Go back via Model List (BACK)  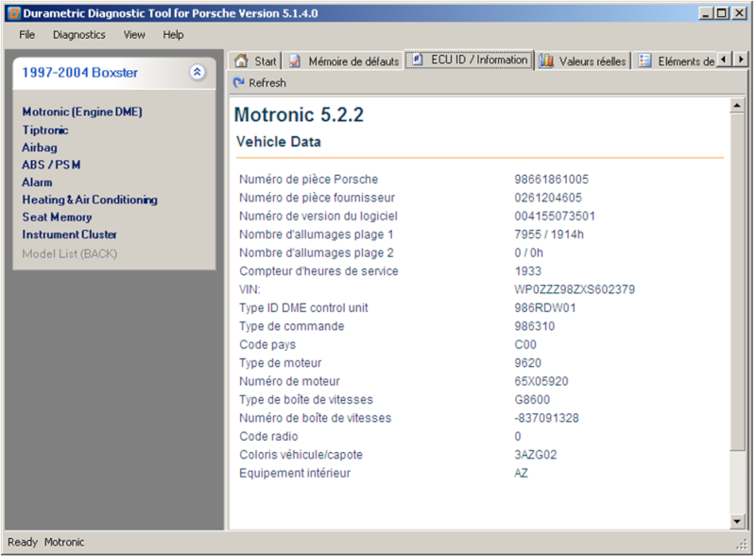tap(69, 253)
